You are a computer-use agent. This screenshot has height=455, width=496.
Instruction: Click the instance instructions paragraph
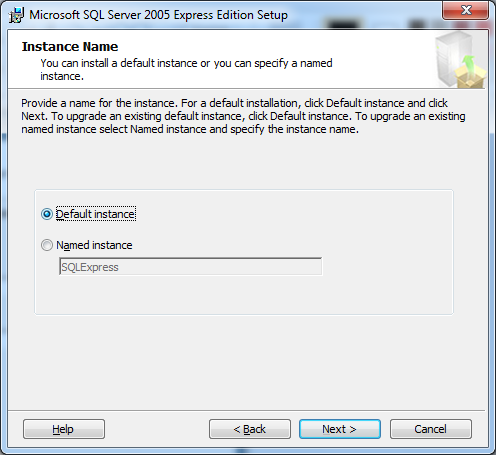coord(243,116)
